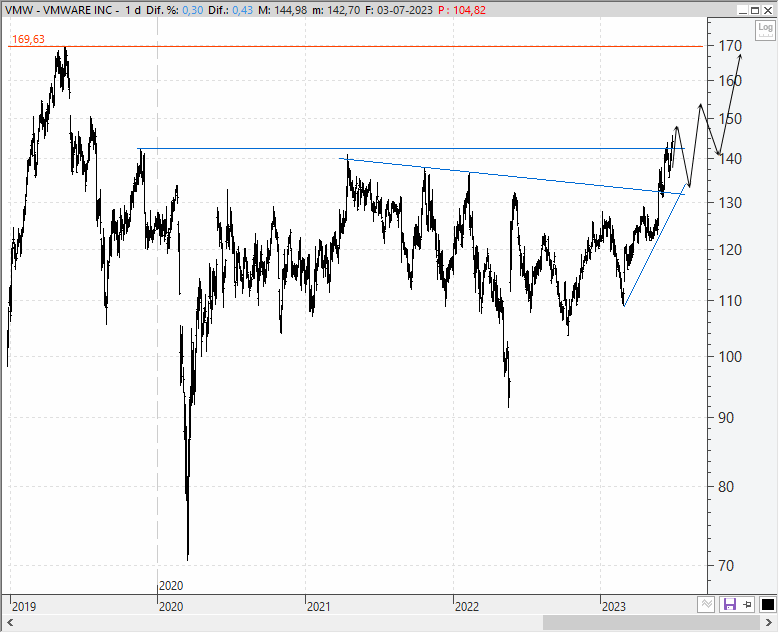Image resolution: width=779 pixels, height=633 pixels.
Task: Save the chart with the purple floppy-disk icon
Action: (x=729, y=604)
